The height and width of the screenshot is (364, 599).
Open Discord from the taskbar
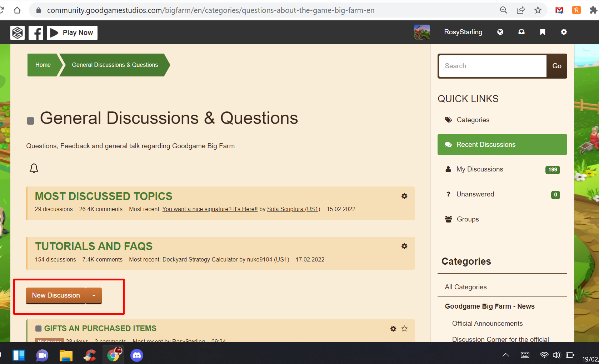(x=137, y=355)
